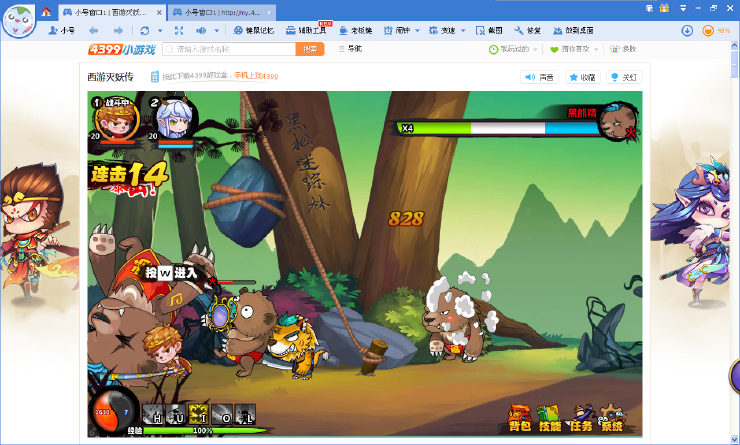The image size is (740, 445).
Task: Click the scrollbar down arrow on page
Action: 734,438
